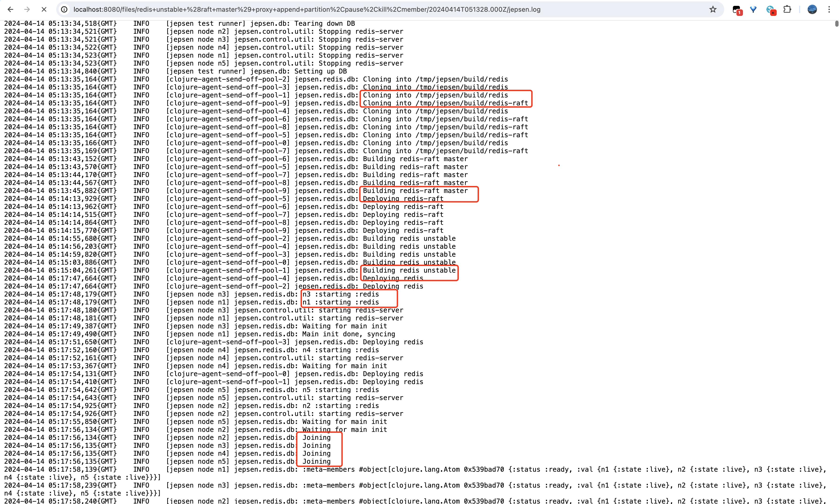Click the 'n2 :starting :redis' message

341,406
